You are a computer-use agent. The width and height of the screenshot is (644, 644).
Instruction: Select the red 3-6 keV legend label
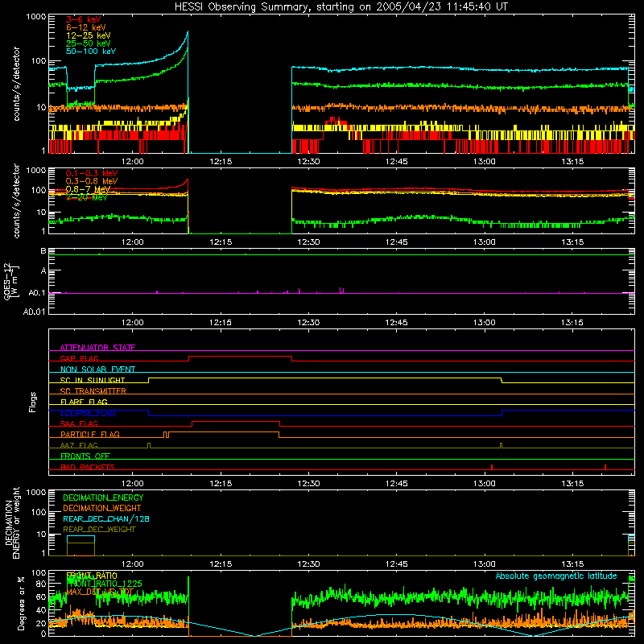[84, 19]
